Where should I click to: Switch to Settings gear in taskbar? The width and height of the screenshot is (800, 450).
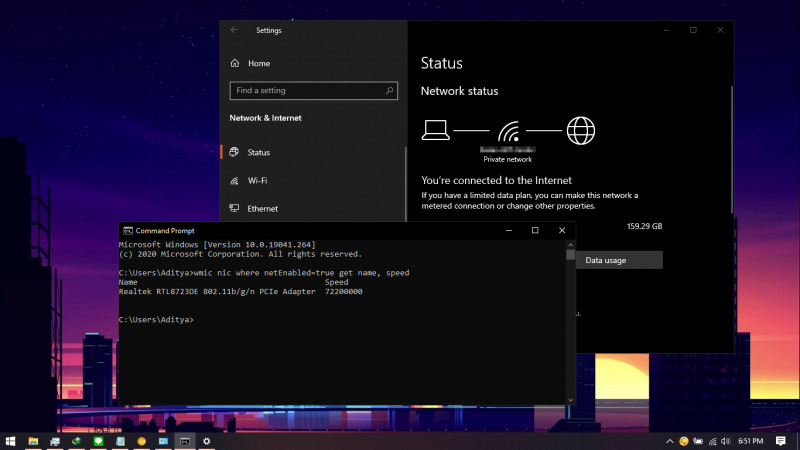(207, 441)
